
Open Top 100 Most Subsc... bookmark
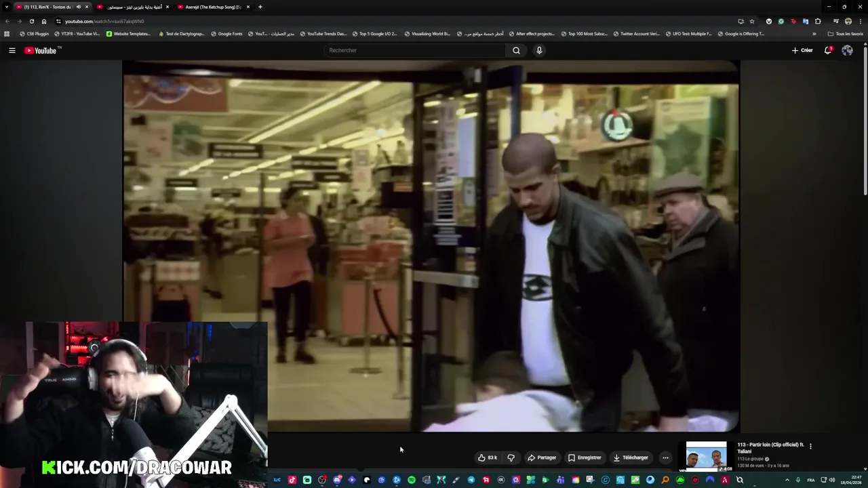pyautogui.click(x=584, y=33)
